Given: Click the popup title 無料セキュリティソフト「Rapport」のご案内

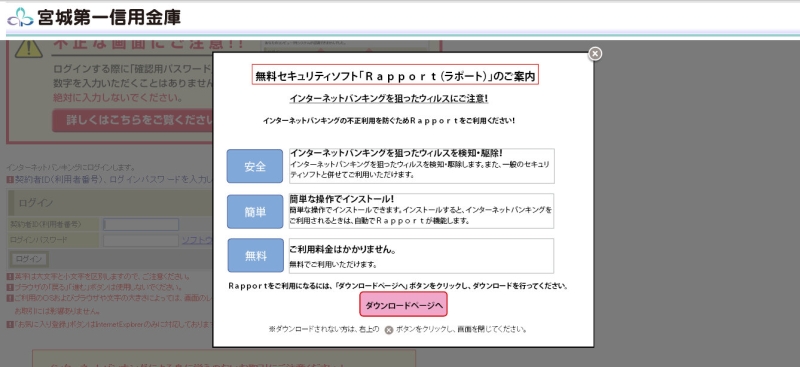Looking at the screenshot, I should coord(395,75).
